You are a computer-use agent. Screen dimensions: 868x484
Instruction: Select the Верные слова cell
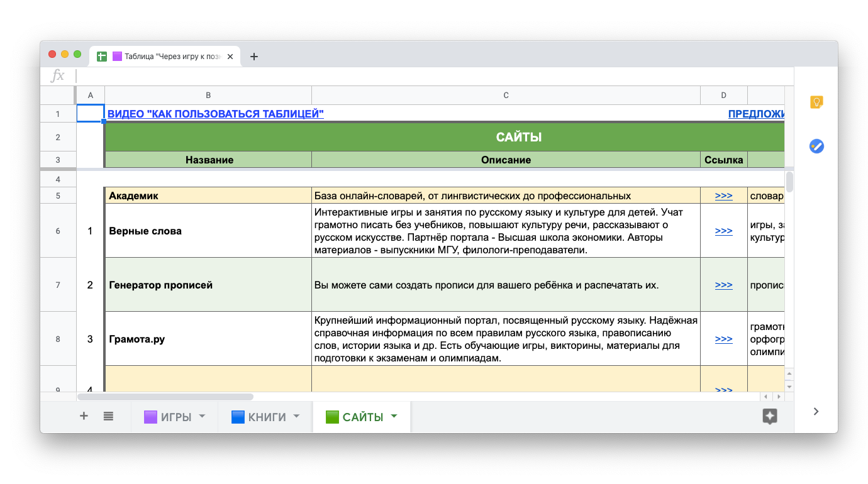tap(208, 231)
